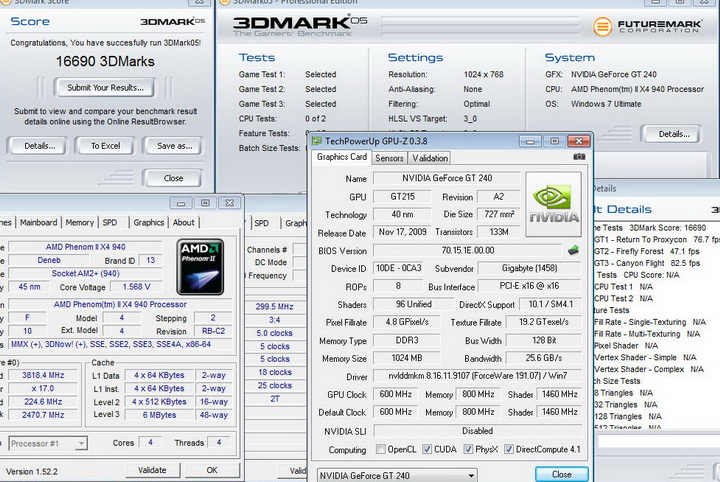Click the 3818.4 MHz core speed value
The image size is (720, 482).
click(43, 375)
